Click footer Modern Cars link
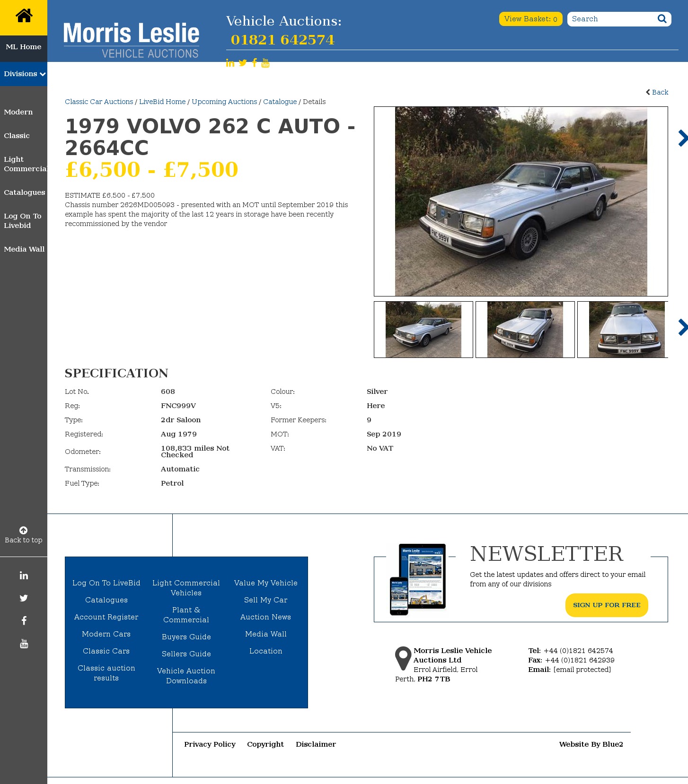Viewport: 688px width, 784px height. pos(106,634)
